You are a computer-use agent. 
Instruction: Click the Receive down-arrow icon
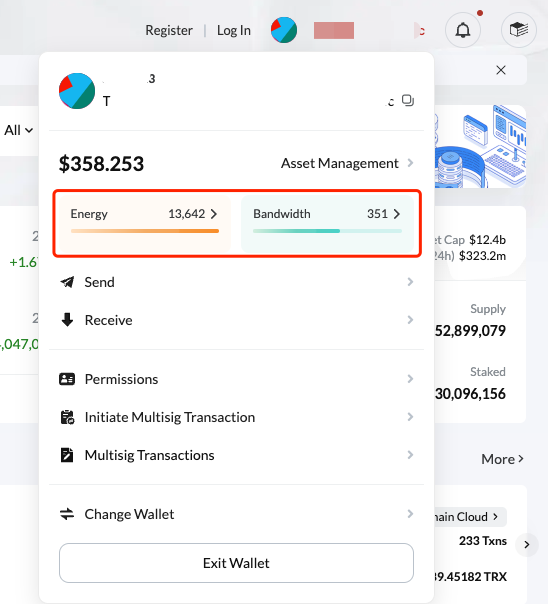point(67,320)
